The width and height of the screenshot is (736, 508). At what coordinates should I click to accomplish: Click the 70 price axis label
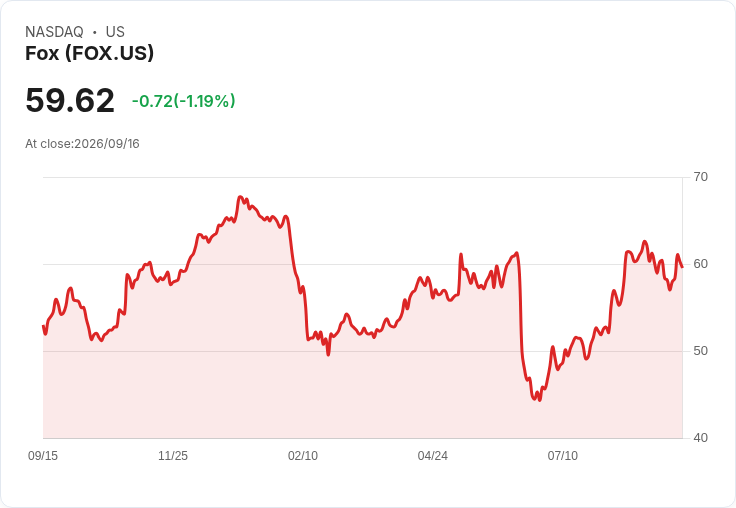point(700,177)
